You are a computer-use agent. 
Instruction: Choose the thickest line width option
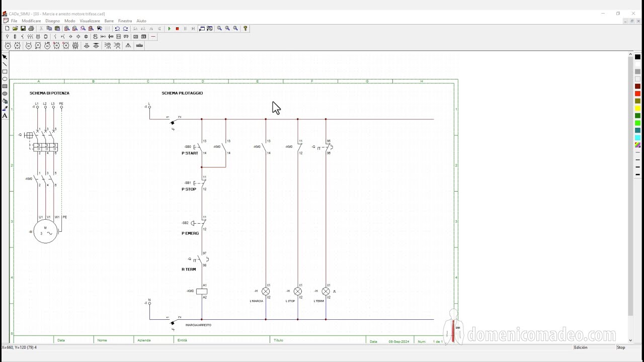pos(637,174)
